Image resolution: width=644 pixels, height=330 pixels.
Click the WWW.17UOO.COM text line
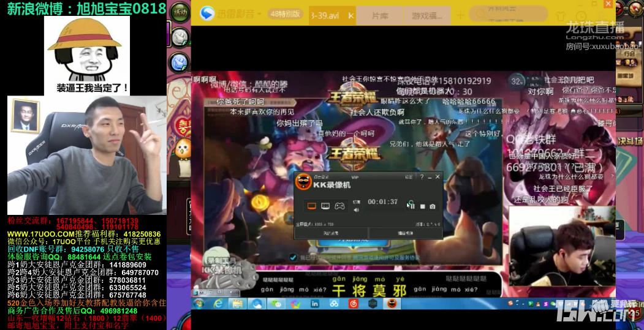84,234
